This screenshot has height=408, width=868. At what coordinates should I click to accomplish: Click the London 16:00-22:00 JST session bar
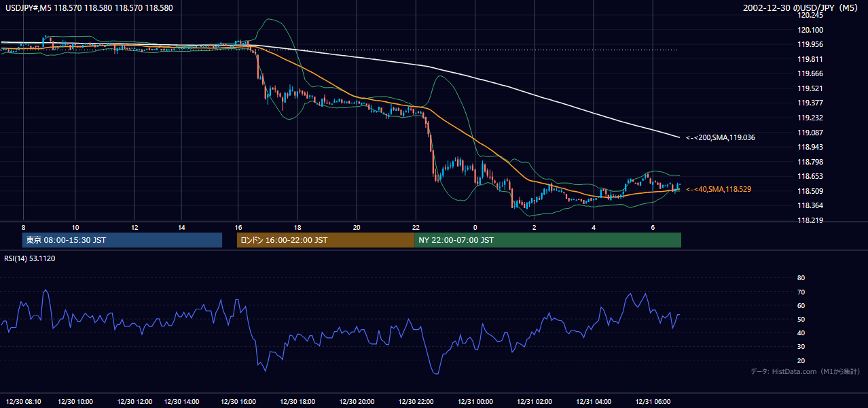point(325,240)
